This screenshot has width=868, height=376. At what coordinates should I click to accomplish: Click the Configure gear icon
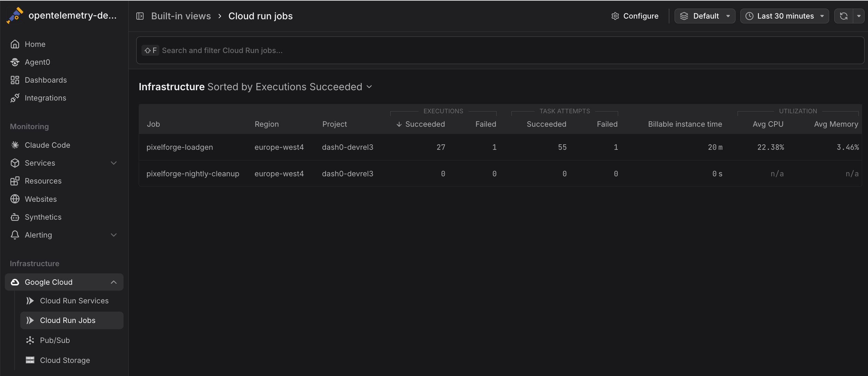[615, 16]
